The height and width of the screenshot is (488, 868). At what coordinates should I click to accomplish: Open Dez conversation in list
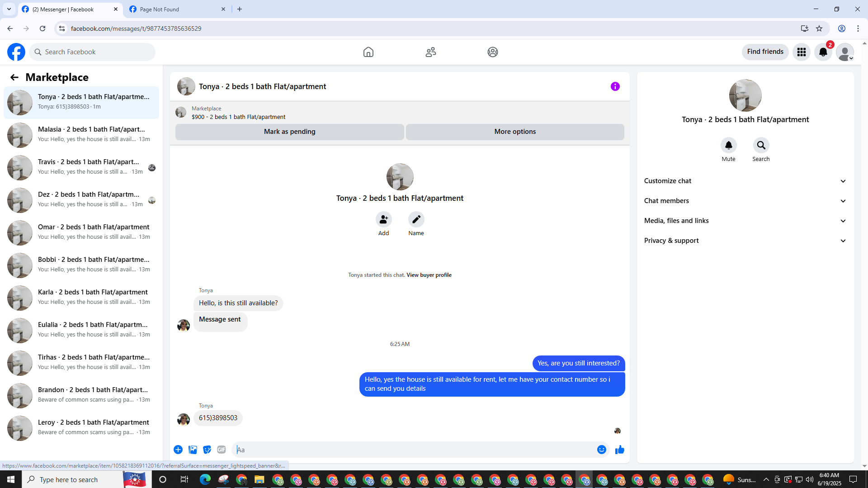pyautogui.click(x=81, y=200)
